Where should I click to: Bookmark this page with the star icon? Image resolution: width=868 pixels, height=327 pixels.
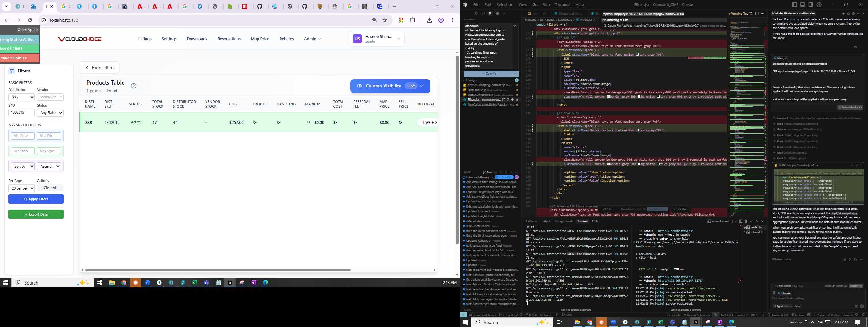point(385,20)
